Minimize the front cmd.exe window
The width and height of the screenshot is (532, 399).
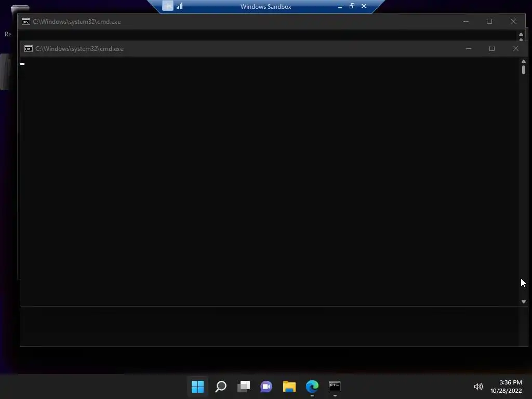click(469, 48)
